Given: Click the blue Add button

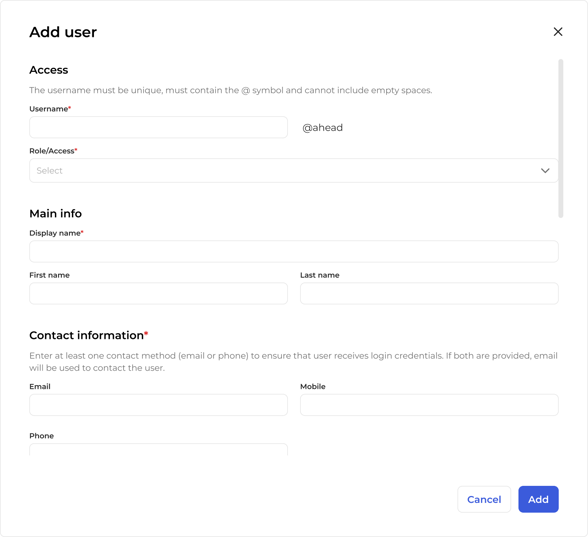Looking at the screenshot, I should pyautogui.click(x=538, y=499).
